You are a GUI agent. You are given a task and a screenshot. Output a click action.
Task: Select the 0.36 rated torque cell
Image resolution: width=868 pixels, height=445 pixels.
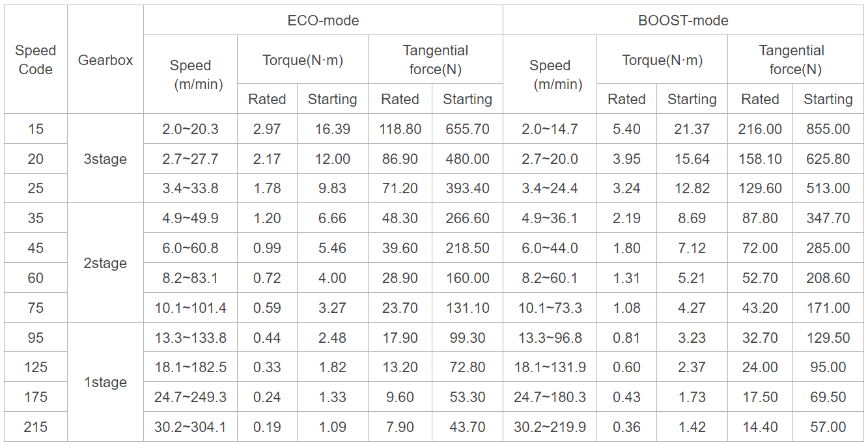pos(626,427)
